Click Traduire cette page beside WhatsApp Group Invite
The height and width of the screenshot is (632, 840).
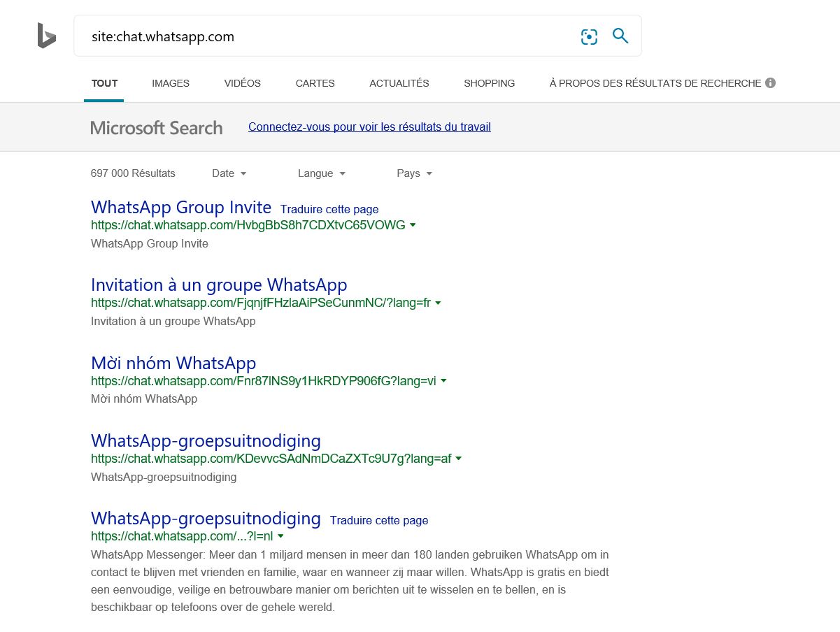(329, 209)
